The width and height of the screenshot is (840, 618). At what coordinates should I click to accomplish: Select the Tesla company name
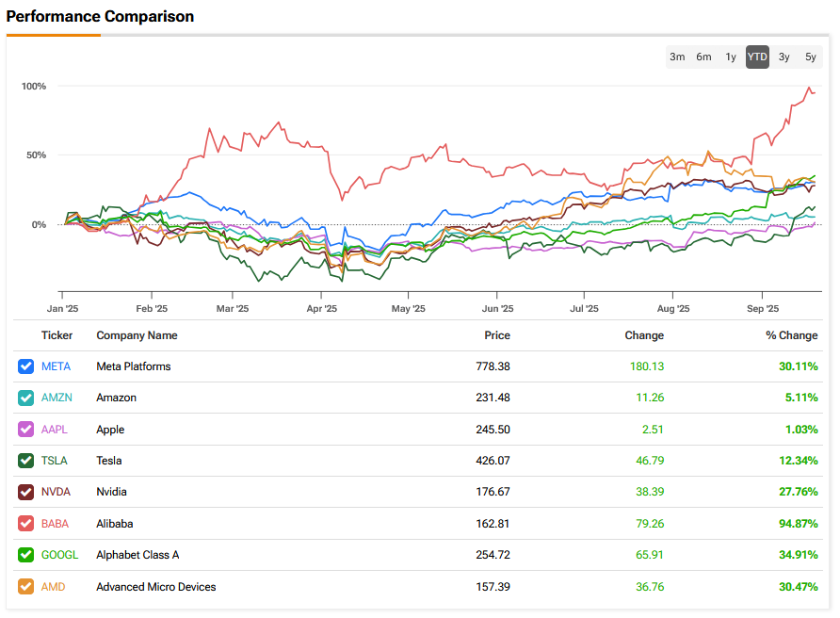pos(109,461)
